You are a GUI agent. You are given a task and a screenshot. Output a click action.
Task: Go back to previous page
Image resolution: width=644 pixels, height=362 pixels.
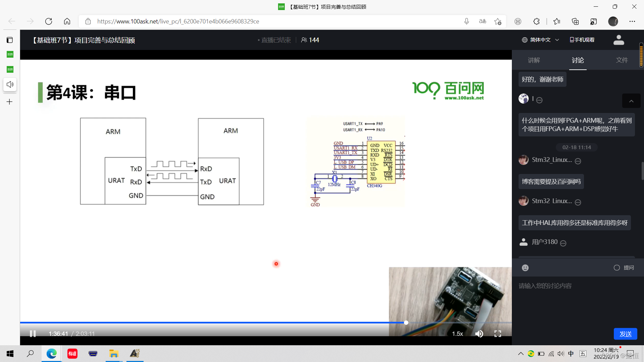[x=12, y=21]
